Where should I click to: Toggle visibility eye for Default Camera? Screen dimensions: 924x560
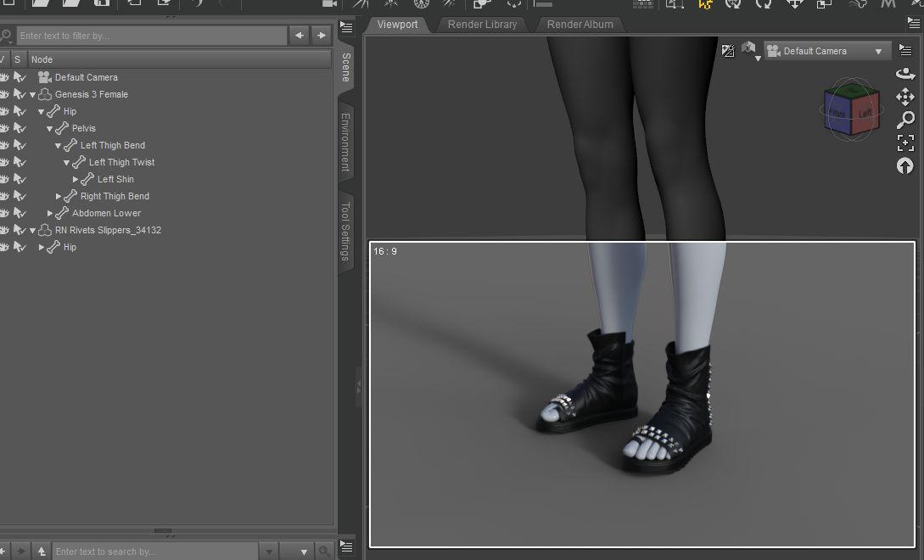4,77
